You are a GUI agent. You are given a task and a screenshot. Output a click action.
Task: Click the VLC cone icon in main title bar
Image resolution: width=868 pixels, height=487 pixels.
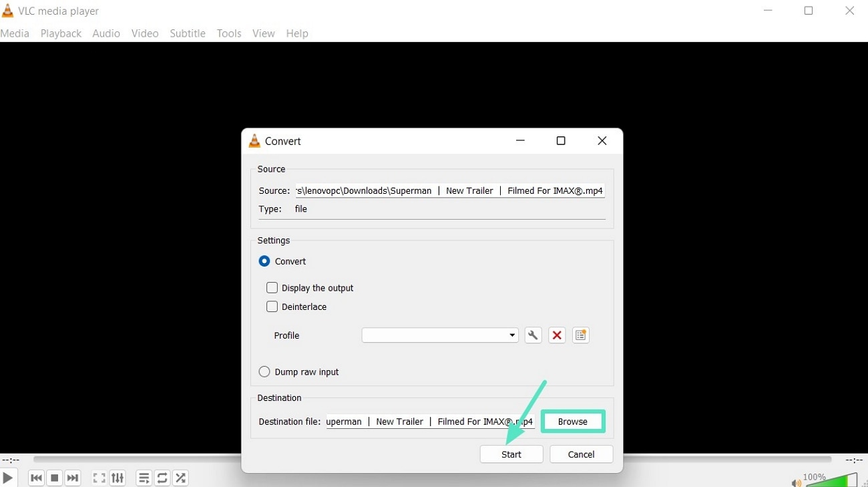tap(7, 11)
